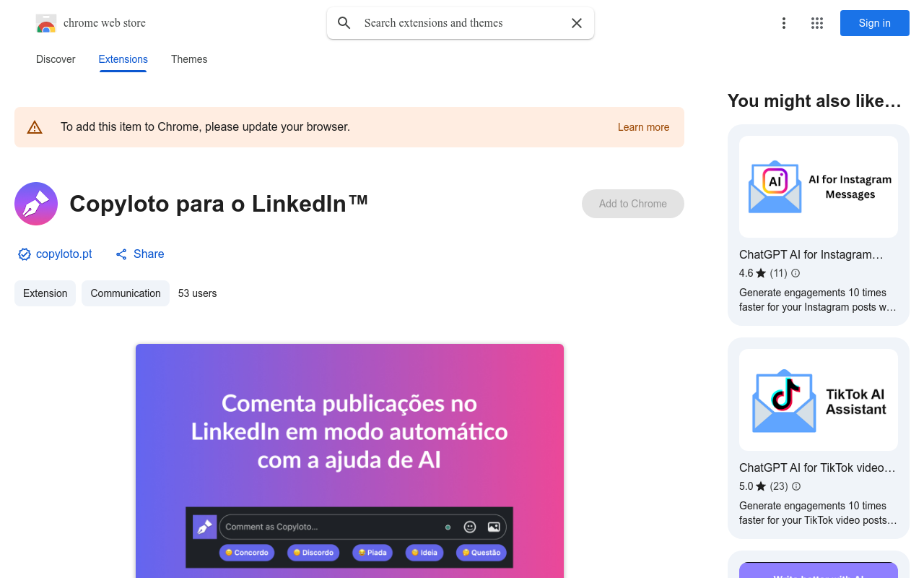Click the Copyloto para o LinkedIn heading
Screen dimensions: 924x578
219,203
